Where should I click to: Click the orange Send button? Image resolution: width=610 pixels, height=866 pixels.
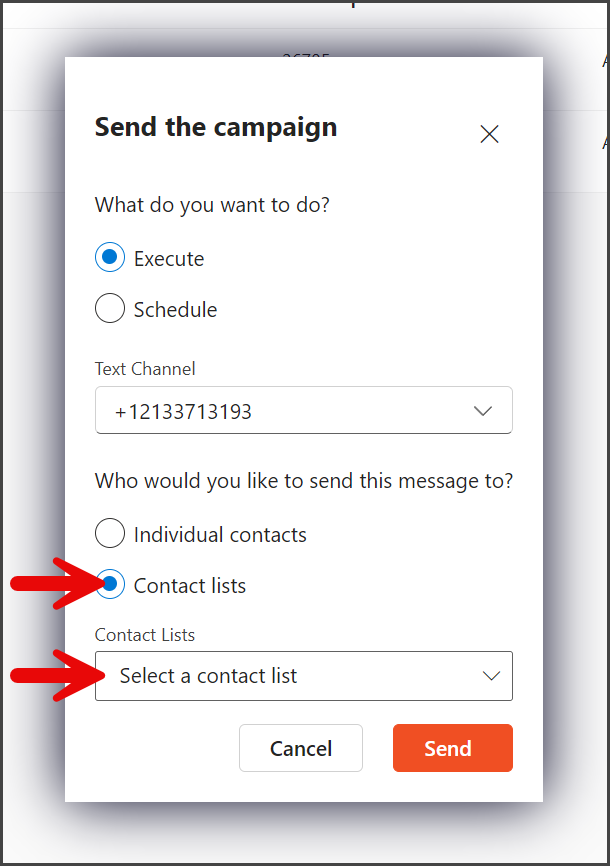click(453, 748)
